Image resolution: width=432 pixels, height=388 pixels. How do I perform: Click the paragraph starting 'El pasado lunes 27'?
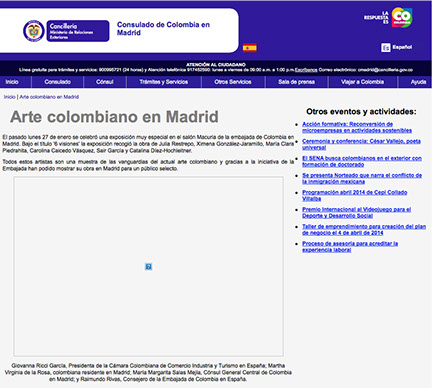click(x=148, y=144)
